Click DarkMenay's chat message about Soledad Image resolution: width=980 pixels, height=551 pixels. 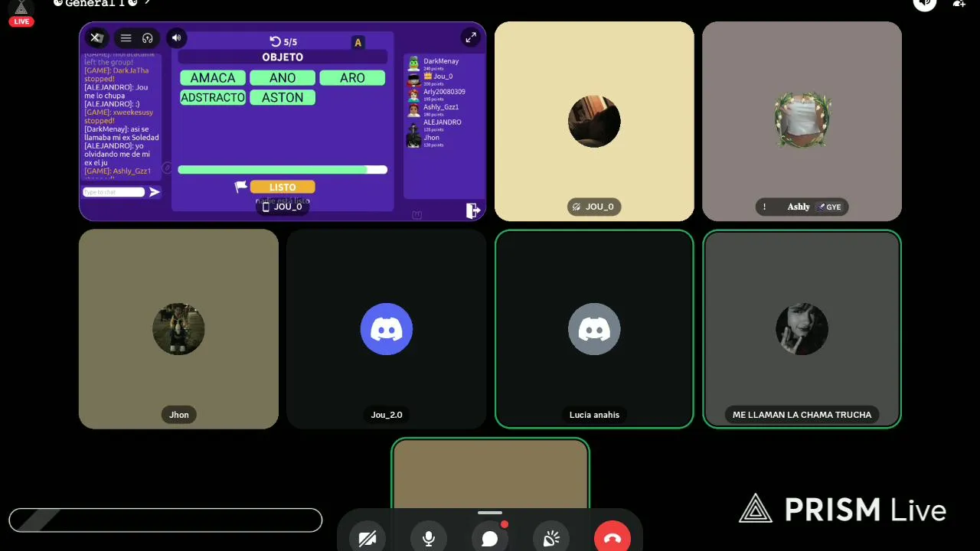[x=122, y=133]
